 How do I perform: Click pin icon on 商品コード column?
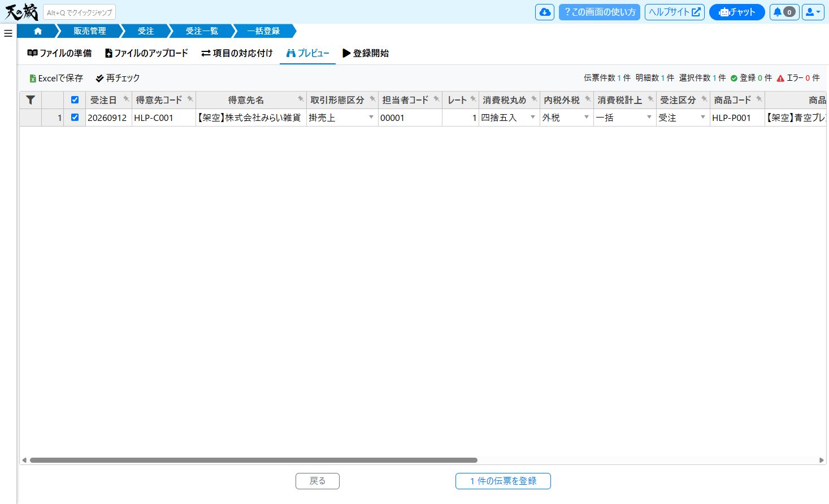[759, 99]
